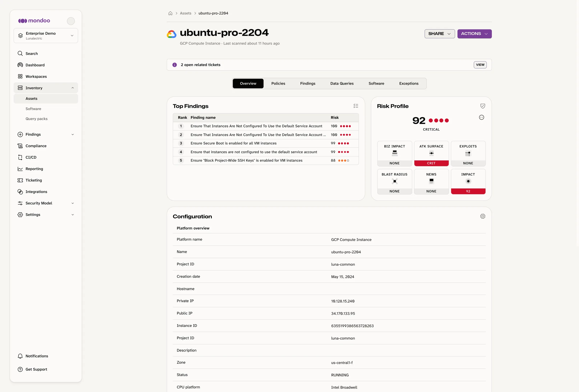Viewport: 579px width, 392px height.
Task: Collapse the Inventory section
Action: 46,88
